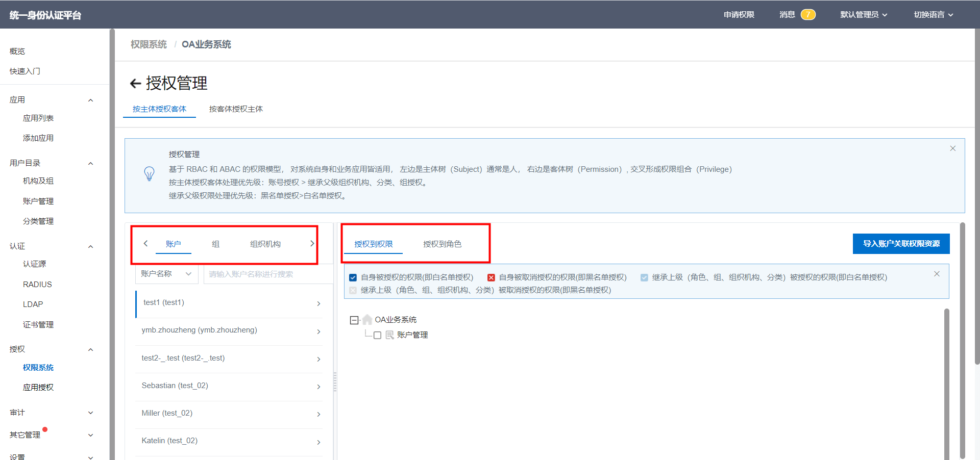
Task: Open the 账户名称 search type dropdown
Action: pyautogui.click(x=166, y=274)
